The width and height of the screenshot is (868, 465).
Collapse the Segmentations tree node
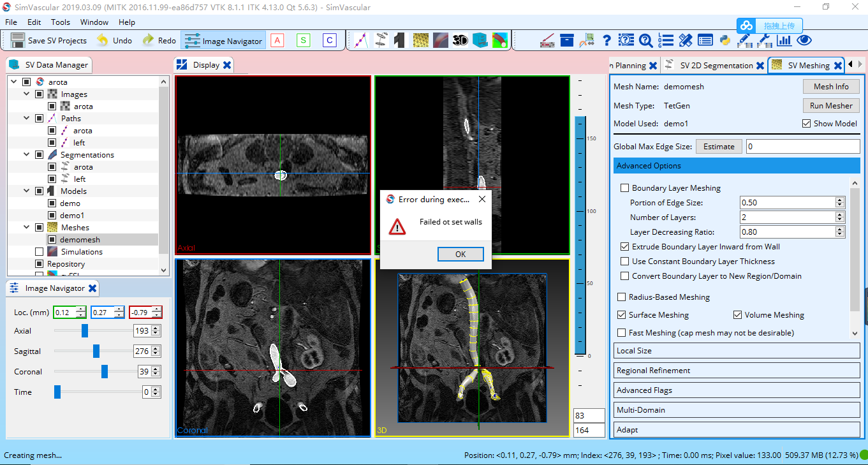point(26,155)
